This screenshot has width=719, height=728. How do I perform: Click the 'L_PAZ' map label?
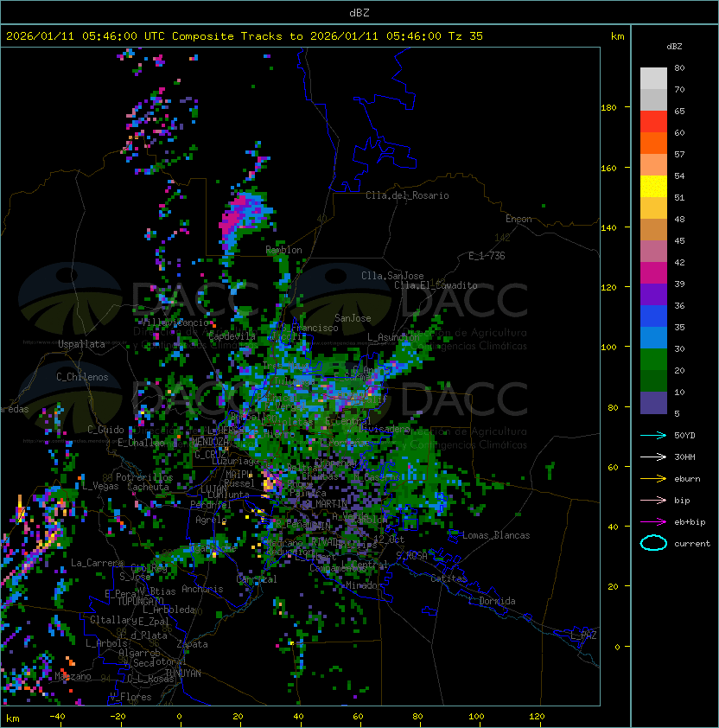click(583, 635)
